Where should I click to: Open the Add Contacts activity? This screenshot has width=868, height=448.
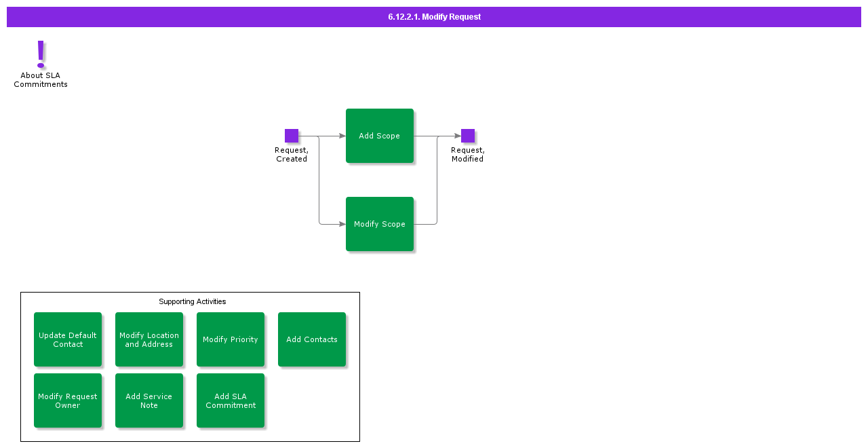pyautogui.click(x=312, y=339)
